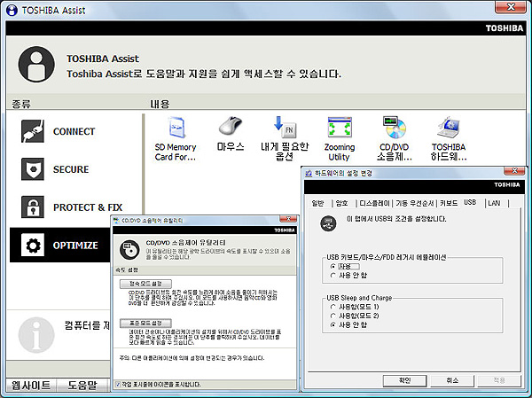Select 사용함(모드 1) for USB Sleep and Charge
Image resolution: width=532 pixels, height=398 pixels.
[x=332, y=307]
